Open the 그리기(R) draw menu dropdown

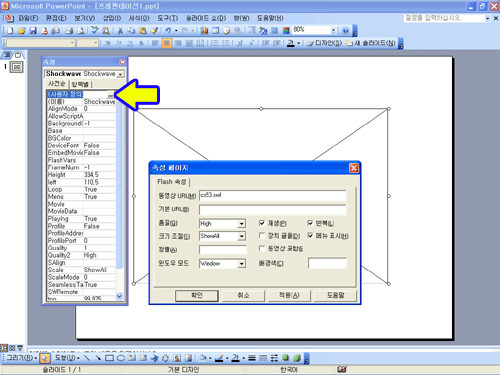pos(21,358)
